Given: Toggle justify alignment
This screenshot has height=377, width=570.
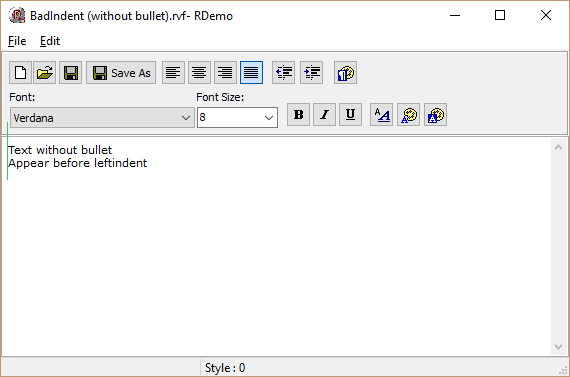Looking at the screenshot, I should pyautogui.click(x=252, y=73).
